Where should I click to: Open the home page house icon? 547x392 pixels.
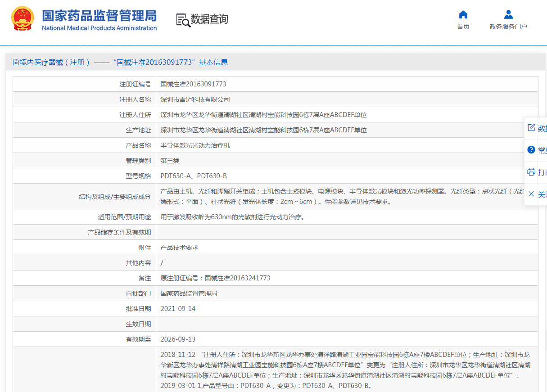pyautogui.click(x=463, y=14)
